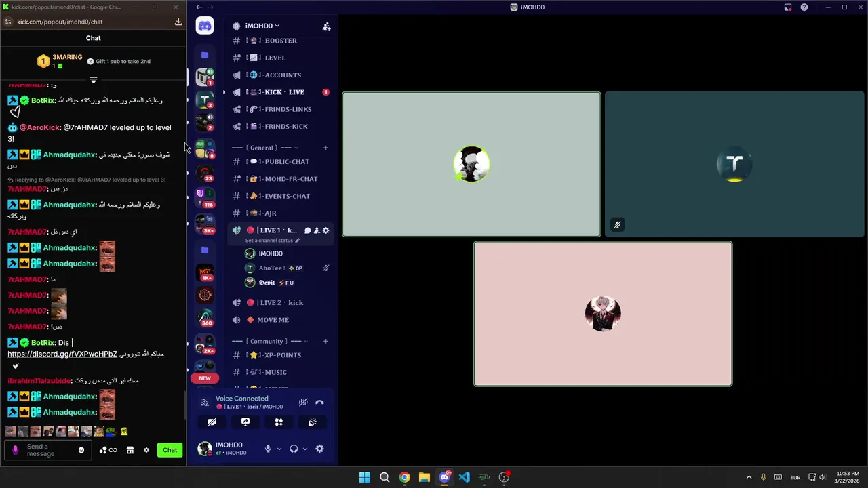Open Discord help icon

(x=804, y=7)
